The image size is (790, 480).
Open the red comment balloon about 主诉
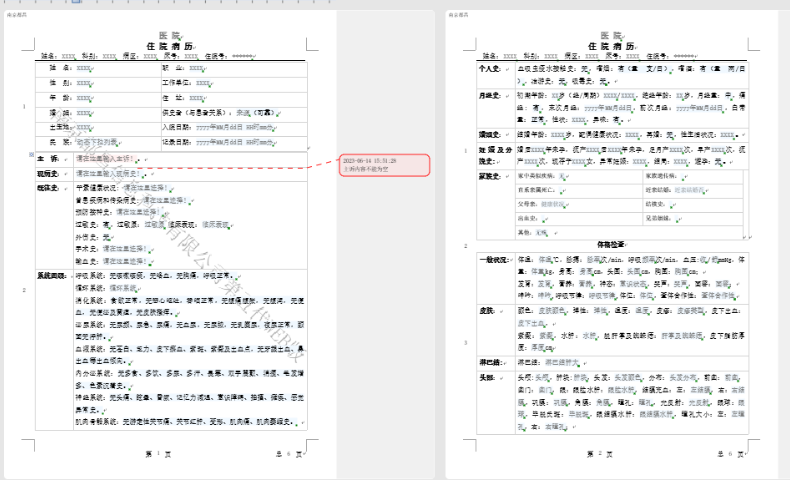[385, 165]
